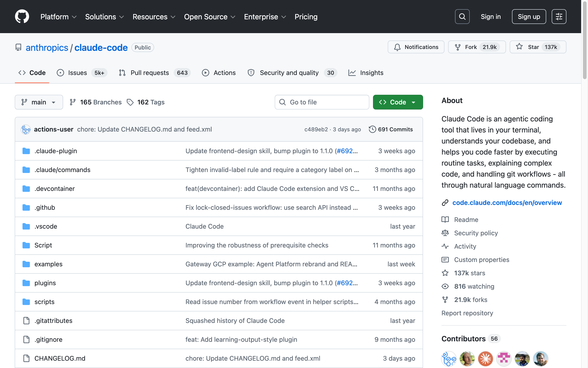Click the anthropics owner link
Image resolution: width=588 pixels, height=368 pixels.
47,47
